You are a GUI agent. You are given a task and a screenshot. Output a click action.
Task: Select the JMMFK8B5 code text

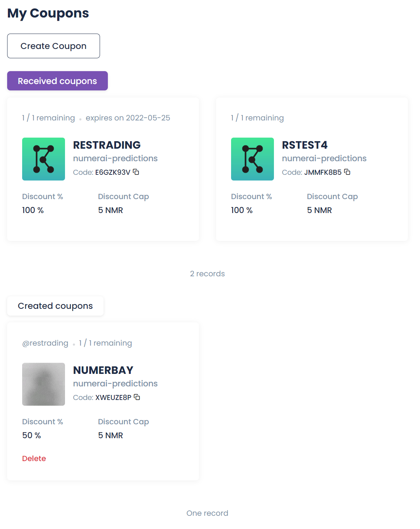pyautogui.click(x=323, y=172)
